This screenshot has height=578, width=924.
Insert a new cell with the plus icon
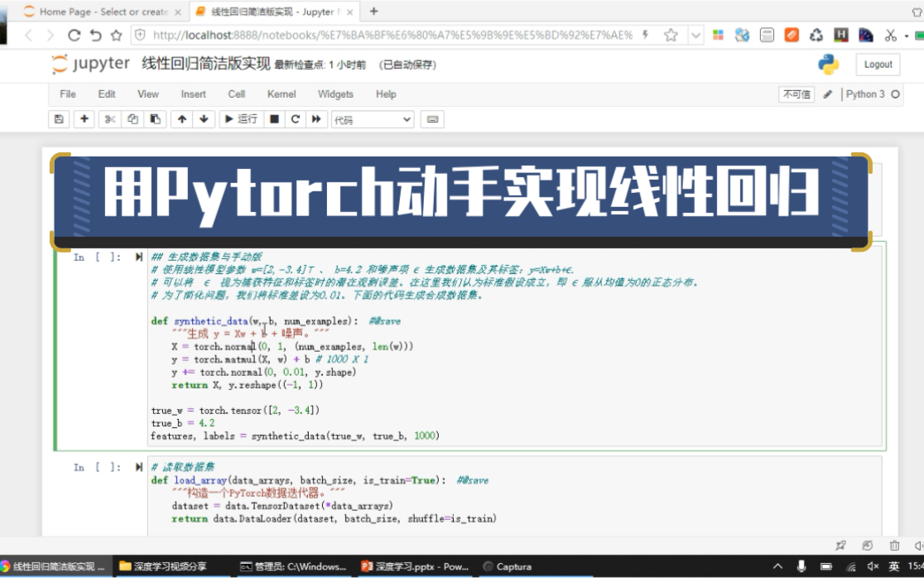tap(84, 119)
